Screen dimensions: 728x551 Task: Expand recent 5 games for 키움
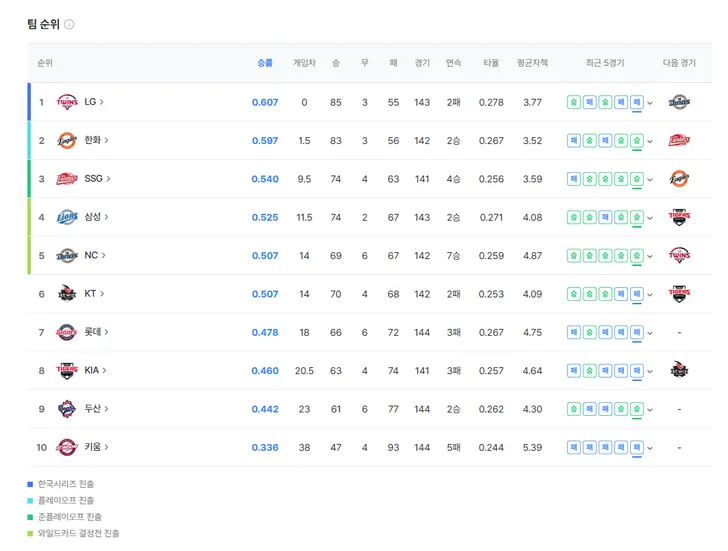tap(650, 448)
